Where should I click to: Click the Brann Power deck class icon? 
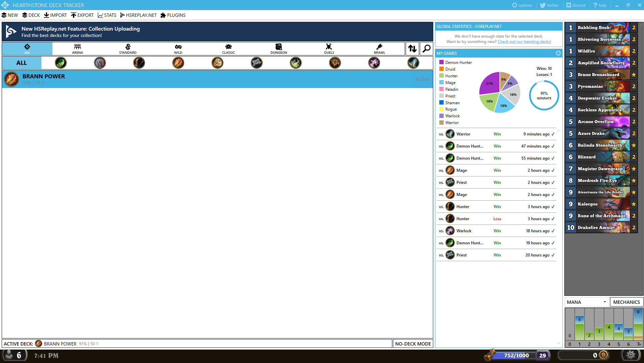[x=11, y=79]
